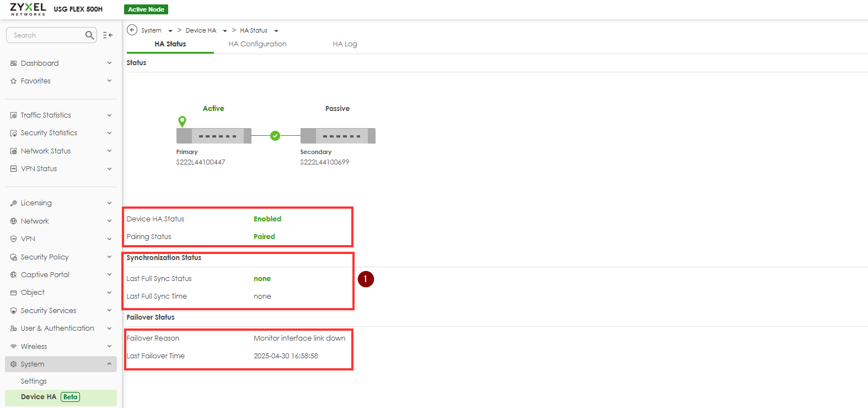Open the HA Status breadcrumb dropdown
Viewport: 868px width, 408px height.
276,31
